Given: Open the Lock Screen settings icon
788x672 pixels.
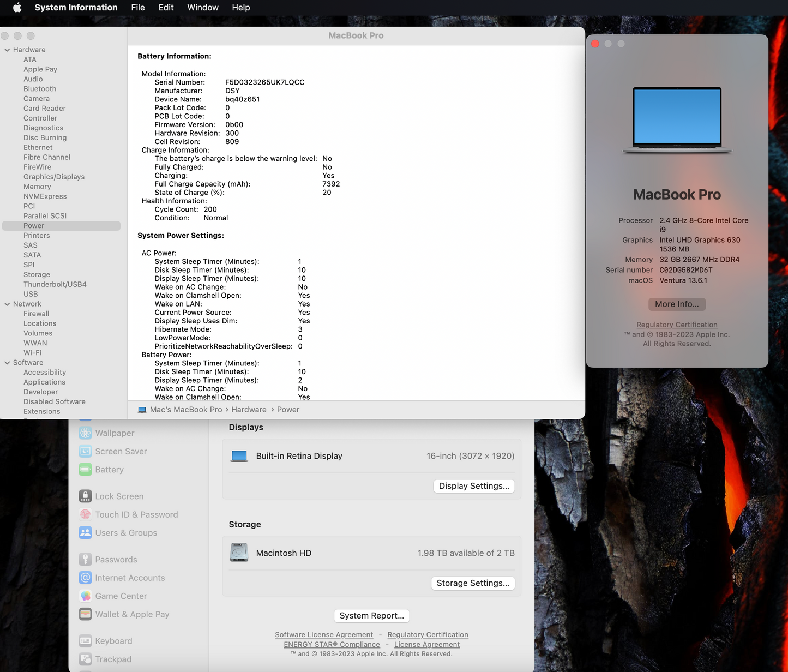Looking at the screenshot, I should (x=119, y=496).
